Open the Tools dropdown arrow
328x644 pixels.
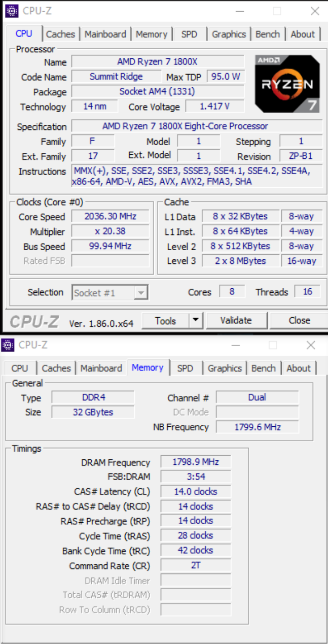click(196, 320)
